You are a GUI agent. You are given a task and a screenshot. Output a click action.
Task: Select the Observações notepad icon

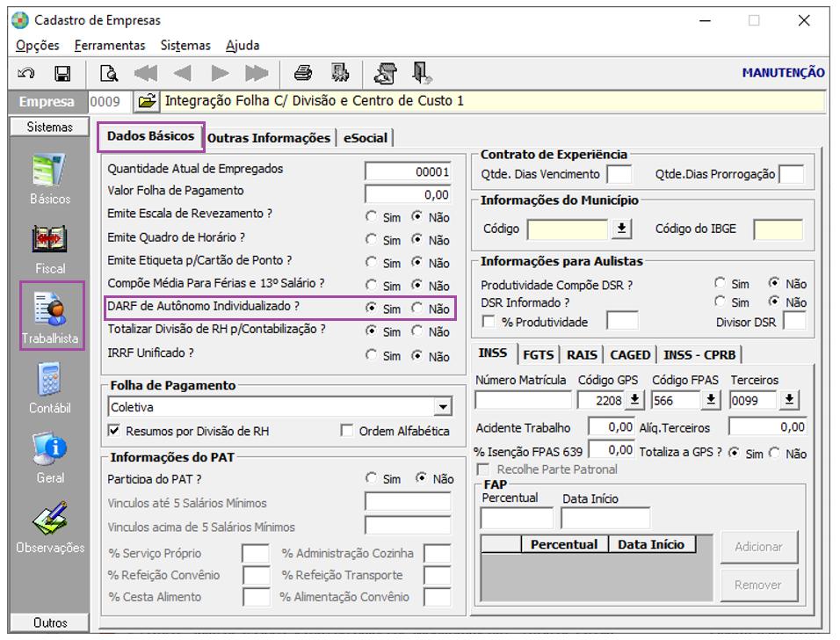[50, 519]
